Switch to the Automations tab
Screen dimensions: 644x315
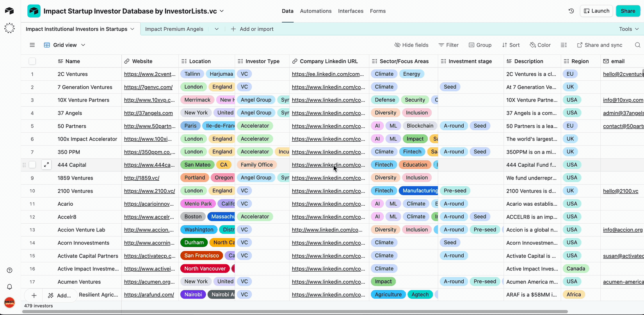click(315, 11)
